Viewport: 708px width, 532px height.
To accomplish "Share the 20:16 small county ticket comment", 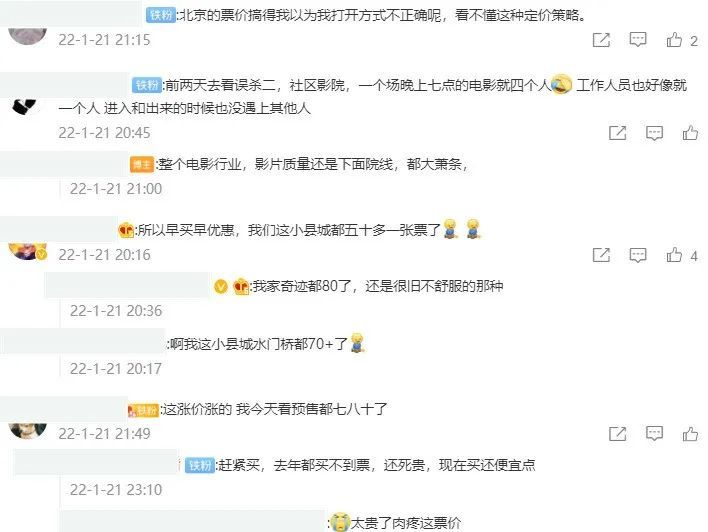I will (x=601, y=255).
